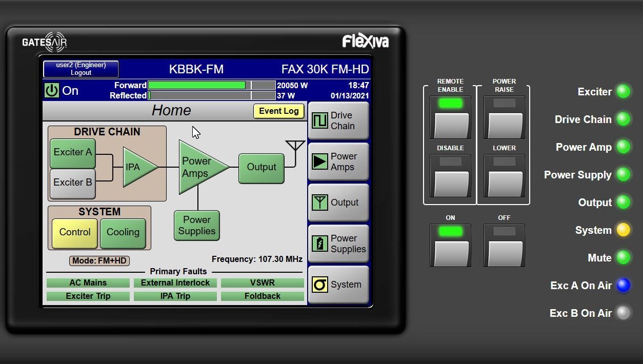Open Power Supplies block in diagram
Image resolution: width=643 pixels, height=364 pixels.
197,226
